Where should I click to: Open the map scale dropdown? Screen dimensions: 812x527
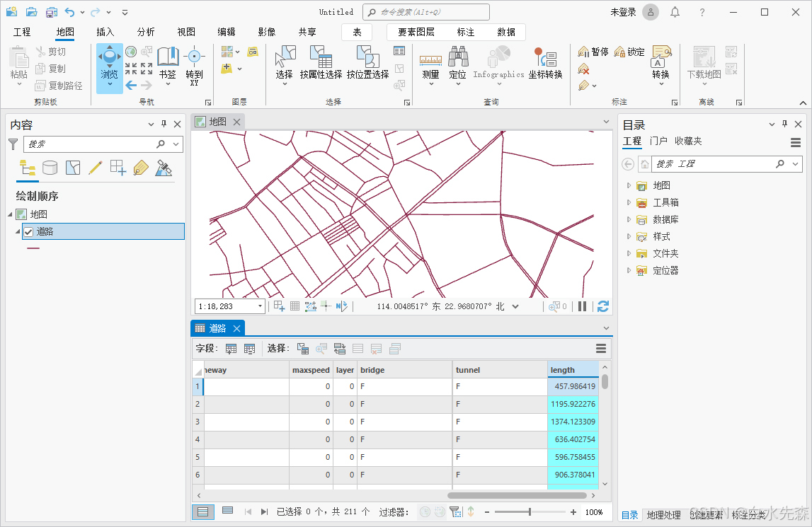point(260,306)
